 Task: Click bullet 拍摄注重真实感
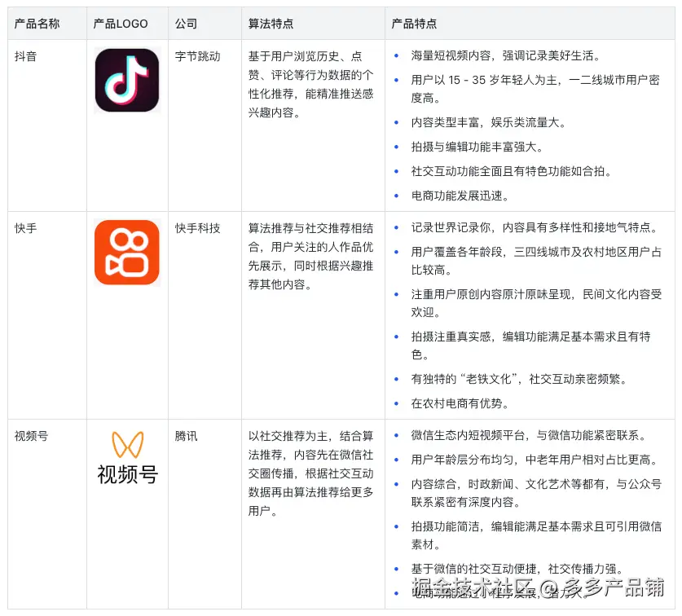pos(530,345)
